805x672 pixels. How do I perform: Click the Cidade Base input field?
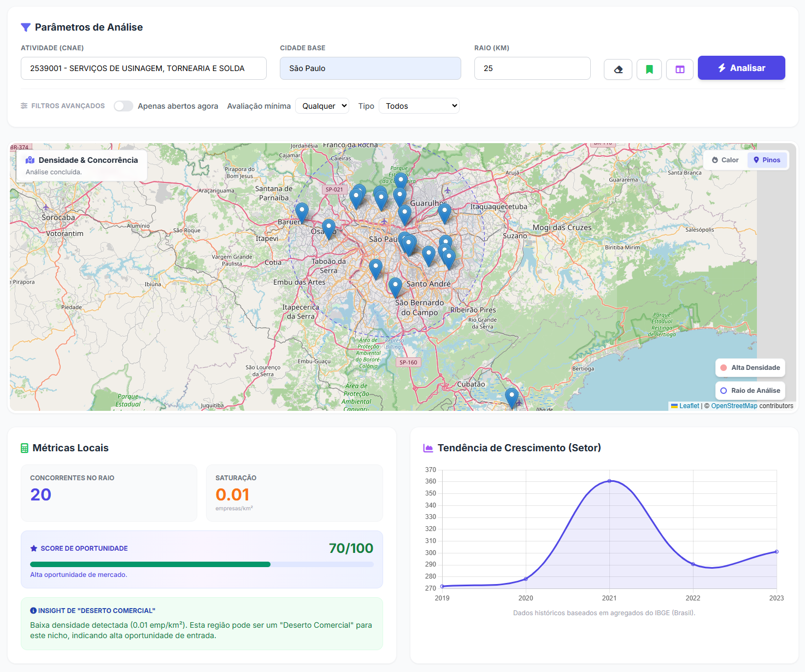point(371,68)
